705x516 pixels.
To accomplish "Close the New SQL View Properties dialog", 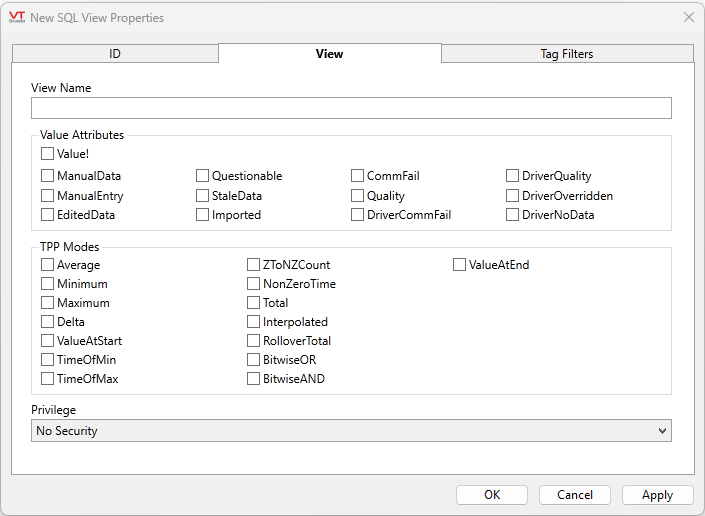I will pos(688,17).
